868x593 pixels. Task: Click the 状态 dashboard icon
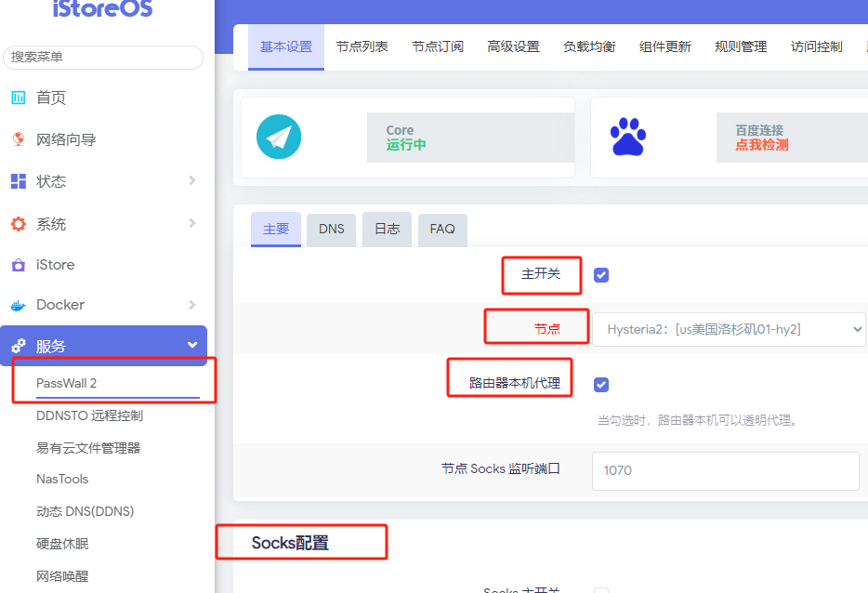(x=18, y=181)
